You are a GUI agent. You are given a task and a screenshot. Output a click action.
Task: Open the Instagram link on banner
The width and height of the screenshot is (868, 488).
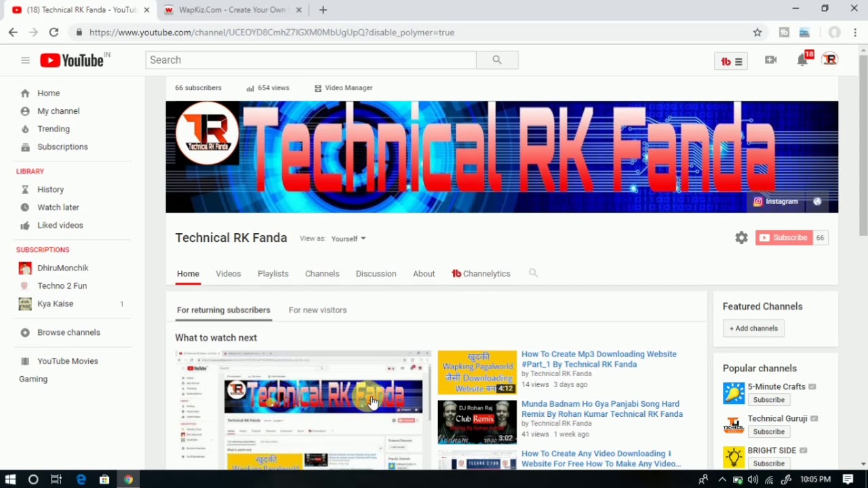coord(776,201)
